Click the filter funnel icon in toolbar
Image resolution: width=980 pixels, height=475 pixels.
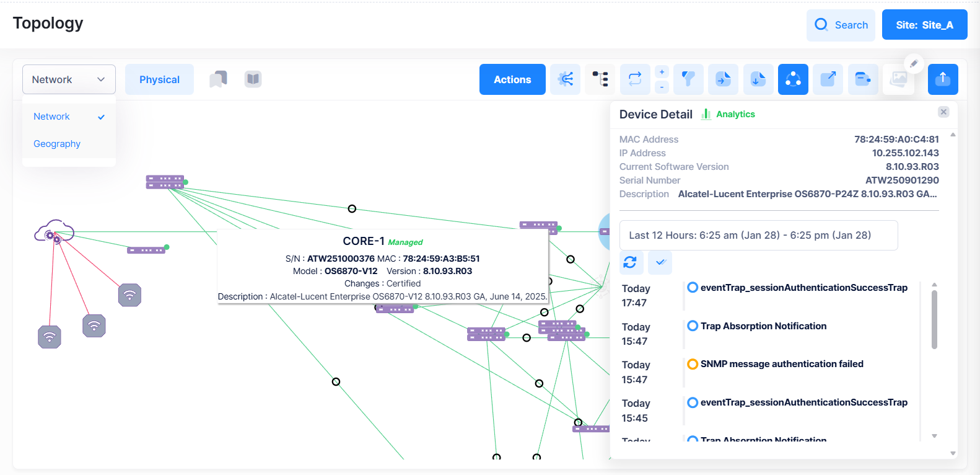tap(688, 79)
